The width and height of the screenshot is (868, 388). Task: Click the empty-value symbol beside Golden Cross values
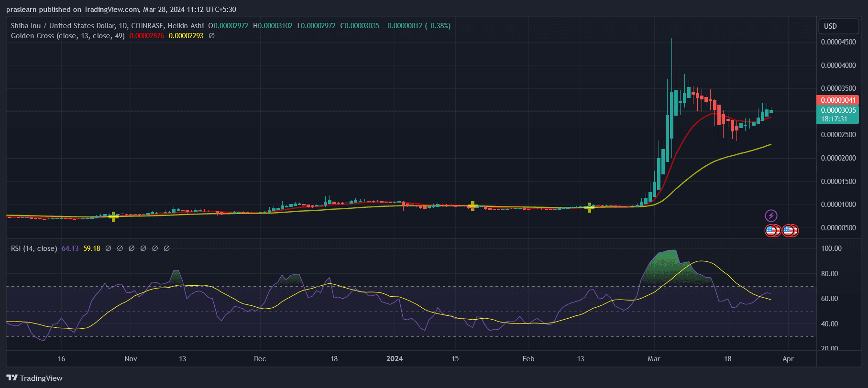tap(212, 36)
